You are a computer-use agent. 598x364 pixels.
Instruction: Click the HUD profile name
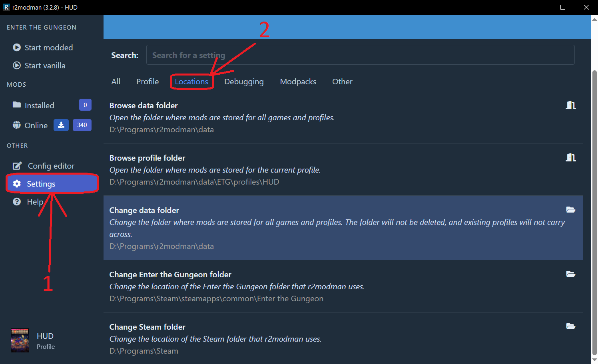click(45, 336)
